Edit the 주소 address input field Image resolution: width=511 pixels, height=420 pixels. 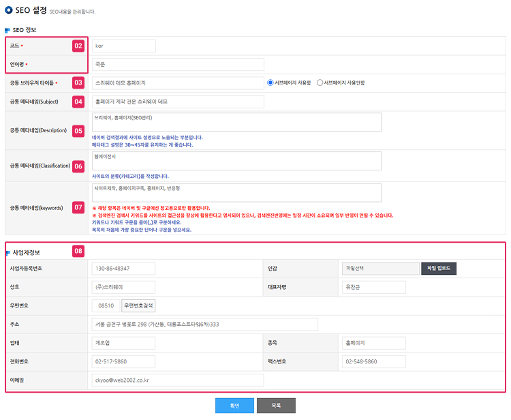204,325
